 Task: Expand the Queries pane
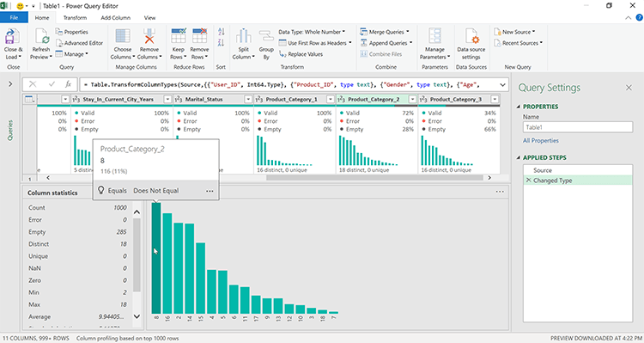pos(10,84)
